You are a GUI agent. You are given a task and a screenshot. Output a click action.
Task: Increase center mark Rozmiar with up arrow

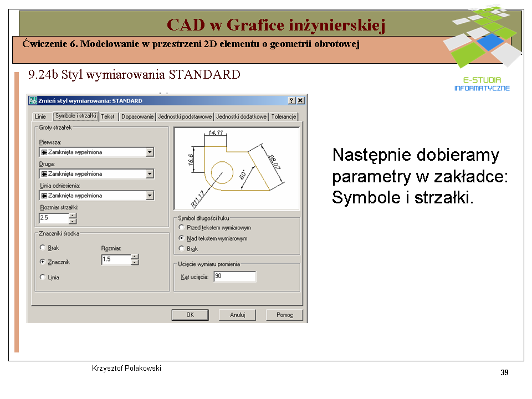[x=135, y=257]
